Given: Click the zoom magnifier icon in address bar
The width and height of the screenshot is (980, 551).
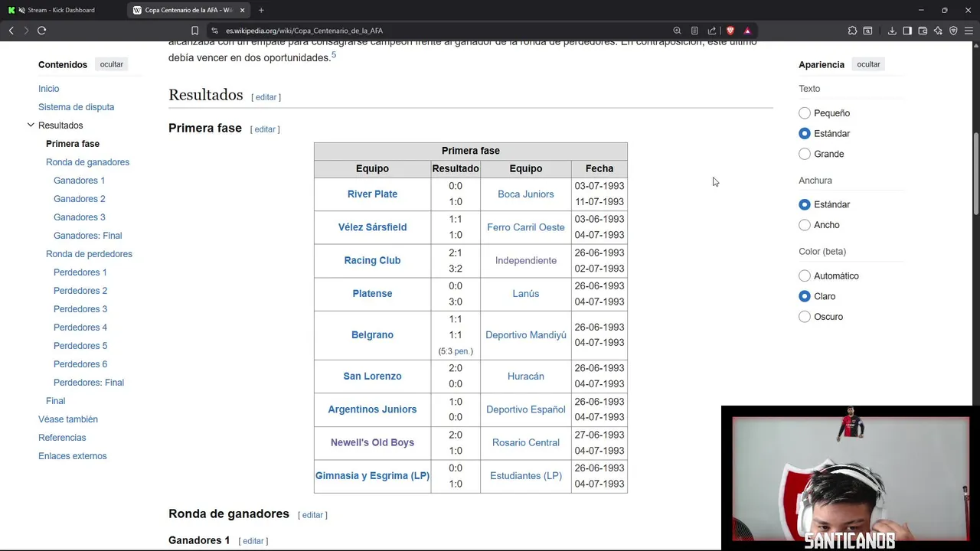Looking at the screenshot, I should 677,31.
